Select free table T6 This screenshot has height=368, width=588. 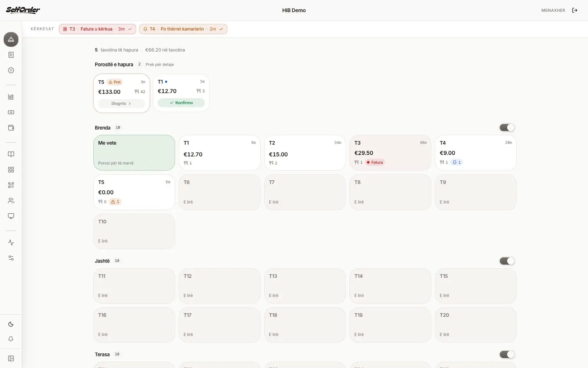(x=220, y=192)
